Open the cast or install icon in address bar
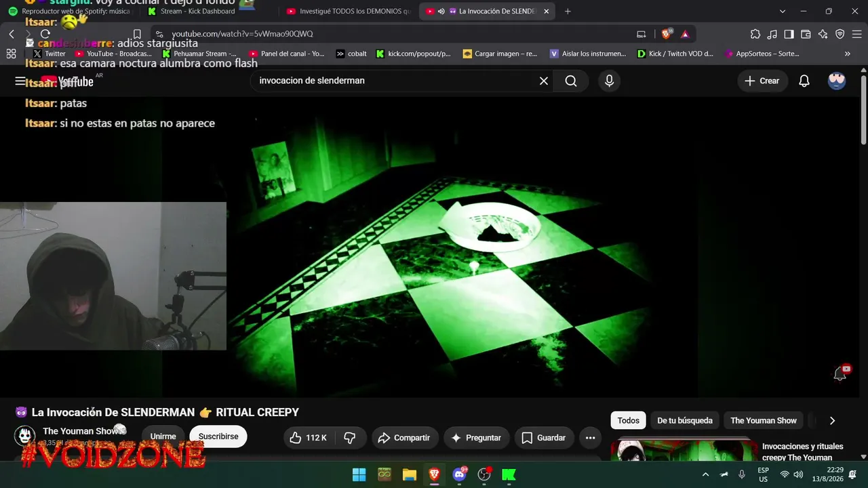This screenshot has height=488, width=868. click(x=642, y=34)
